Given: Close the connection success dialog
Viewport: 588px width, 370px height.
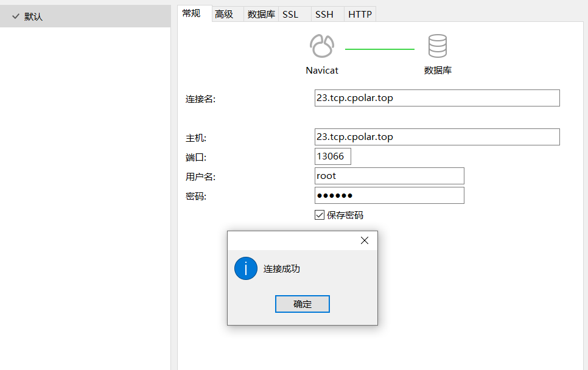Looking at the screenshot, I should pyautogui.click(x=365, y=240).
